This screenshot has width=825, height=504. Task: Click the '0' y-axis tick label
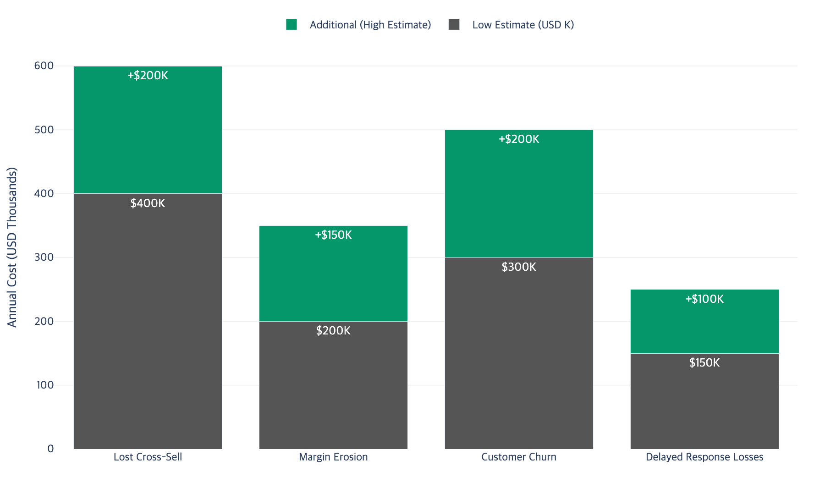(x=50, y=449)
